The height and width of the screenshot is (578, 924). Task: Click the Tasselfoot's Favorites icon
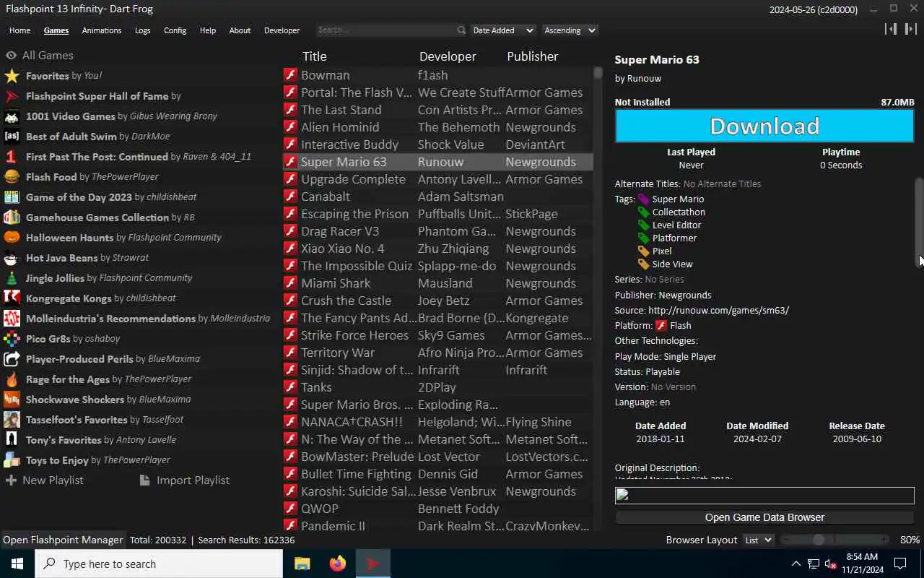(12, 420)
